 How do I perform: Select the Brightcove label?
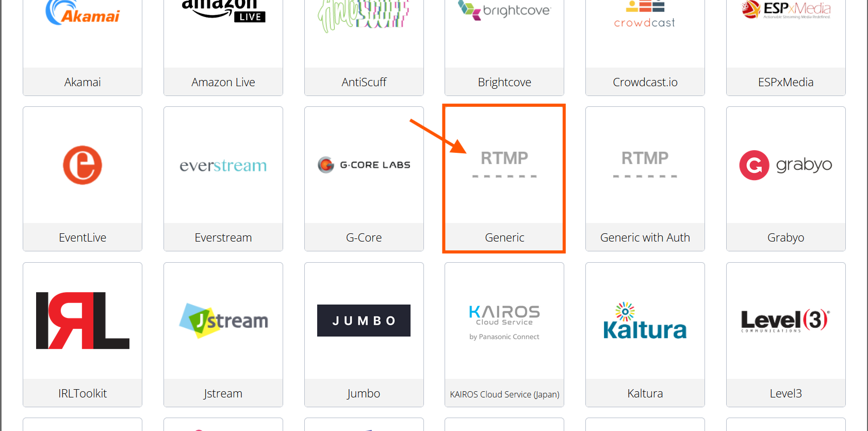504,82
